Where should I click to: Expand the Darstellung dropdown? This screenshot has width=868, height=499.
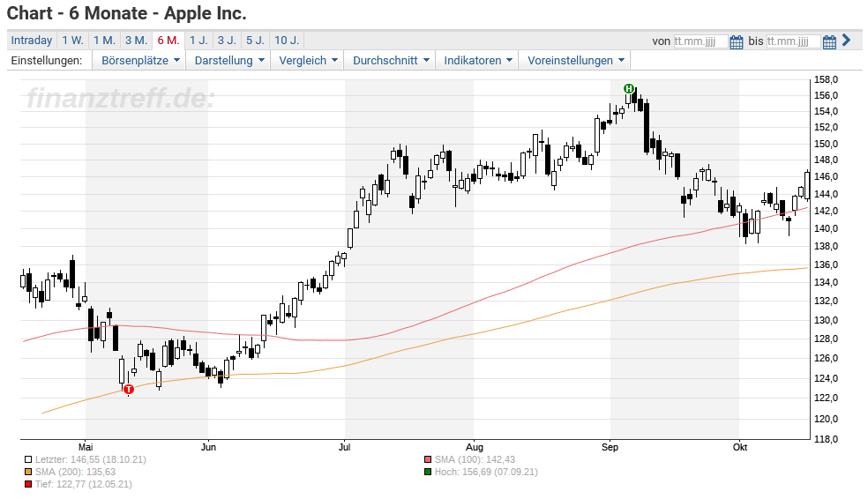(229, 60)
